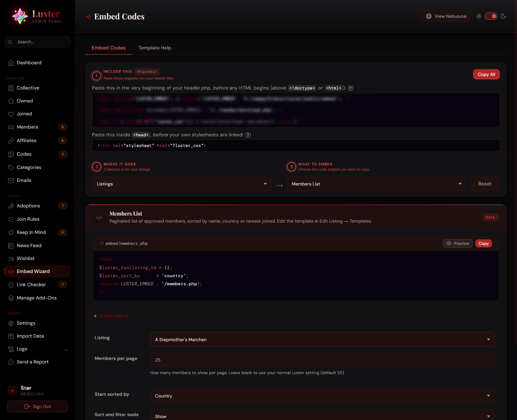Click the Send a Report chat icon
The width and height of the screenshot is (517, 420).
click(x=11, y=362)
